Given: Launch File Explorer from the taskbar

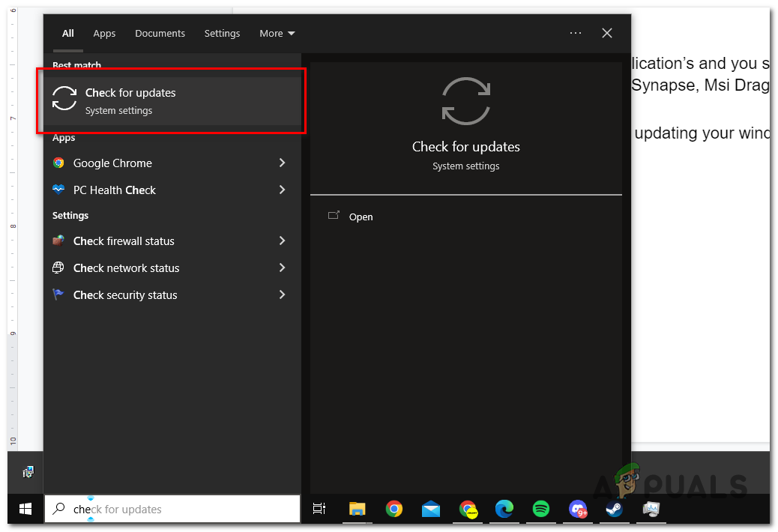Looking at the screenshot, I should pyautogui.click(x=357, y=509).
